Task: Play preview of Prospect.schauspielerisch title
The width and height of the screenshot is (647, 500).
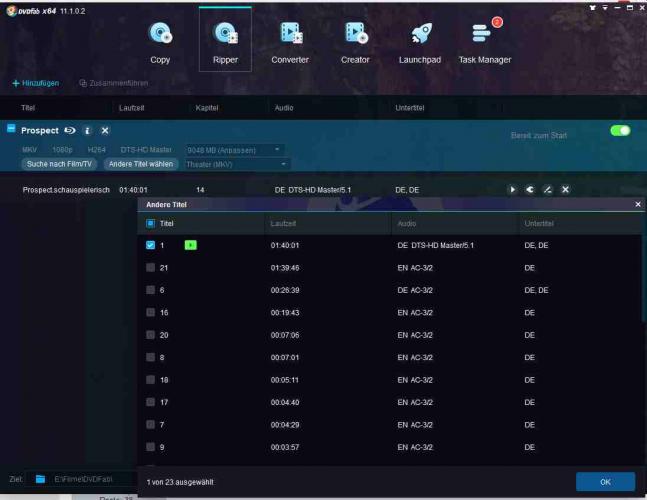Action: point(512,190)
